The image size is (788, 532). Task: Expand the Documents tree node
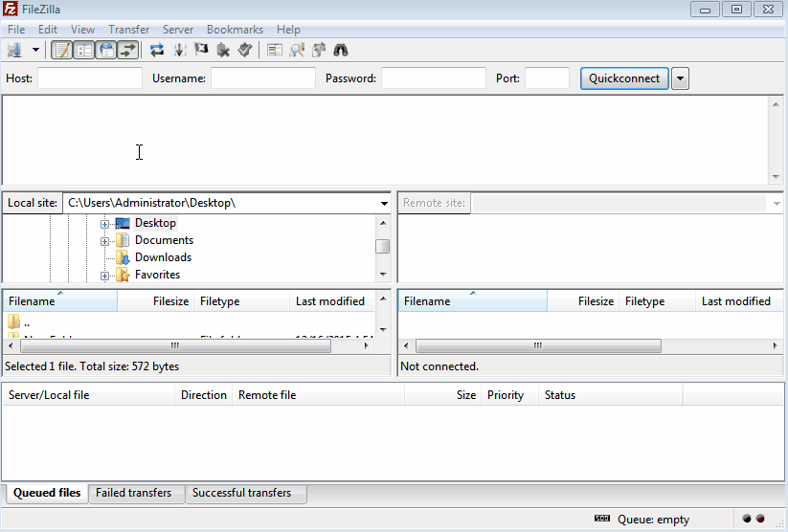pyautogui.click(x=104, y=241)
